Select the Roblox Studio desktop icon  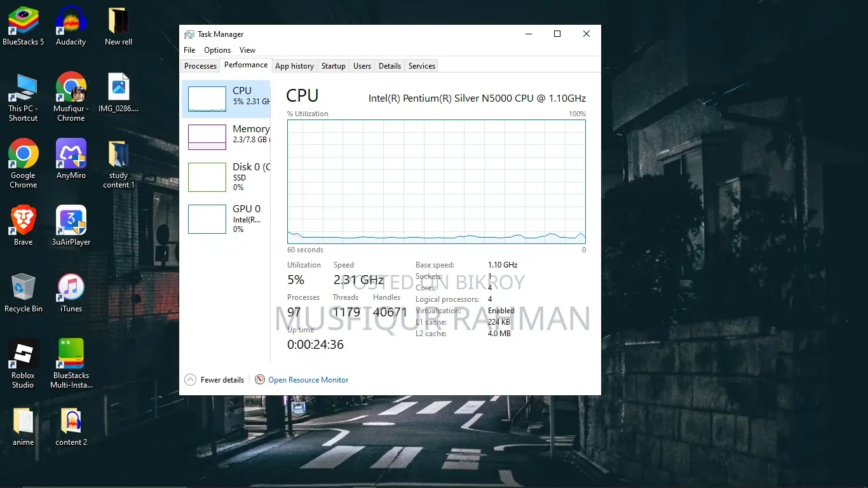[x=24, y=364]
